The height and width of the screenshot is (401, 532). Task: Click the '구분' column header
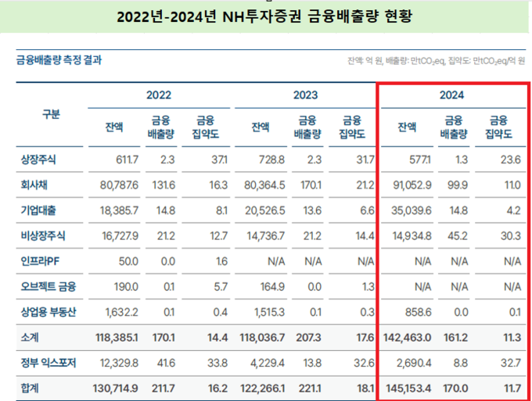pos(51,114)
